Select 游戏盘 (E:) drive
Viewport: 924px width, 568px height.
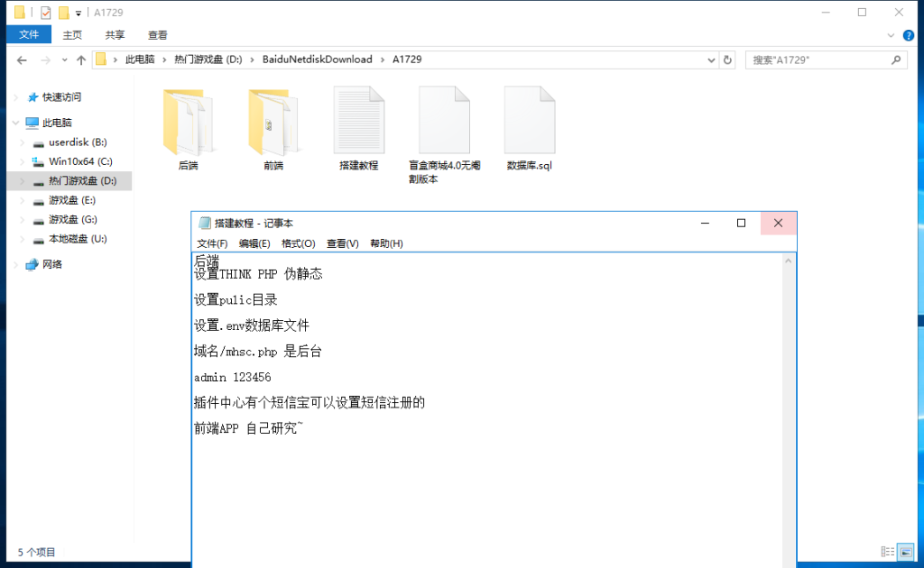pyautogui.click(x=72, y=200)
